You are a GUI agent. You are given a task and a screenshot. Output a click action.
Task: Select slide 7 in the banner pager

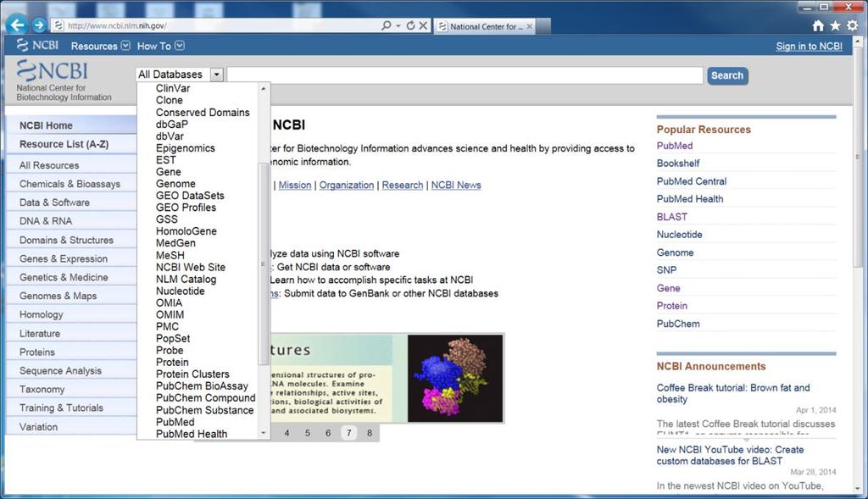pos(348,433)
